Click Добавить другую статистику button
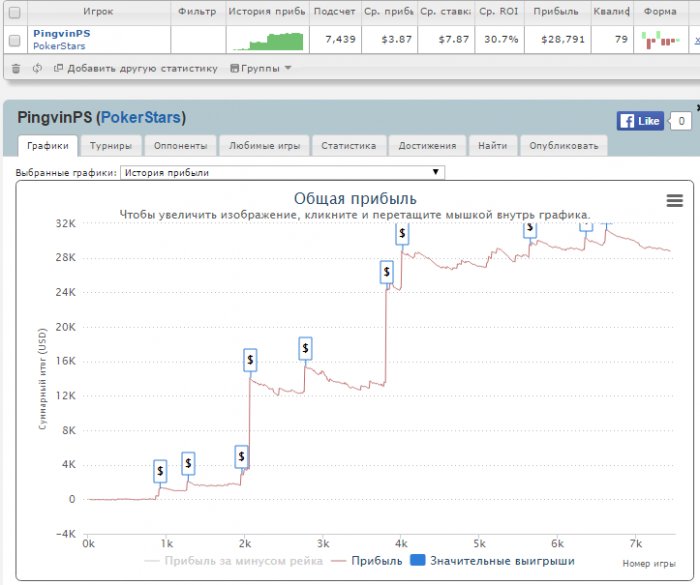The height and width of the screenshot is (585, 700). click(x=136, y=68)
